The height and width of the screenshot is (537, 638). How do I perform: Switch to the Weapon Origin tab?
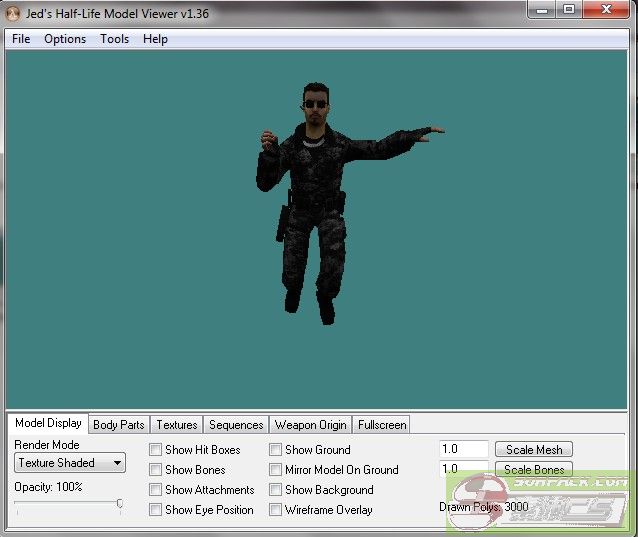tap(311, 425)
